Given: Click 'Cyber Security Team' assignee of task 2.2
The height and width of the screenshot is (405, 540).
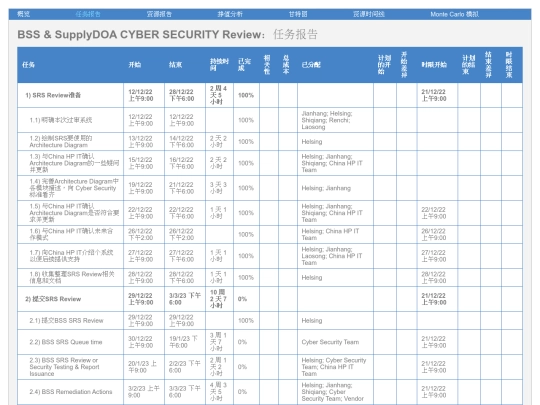Looking at the screenshot, I should (x=330, y=342).
